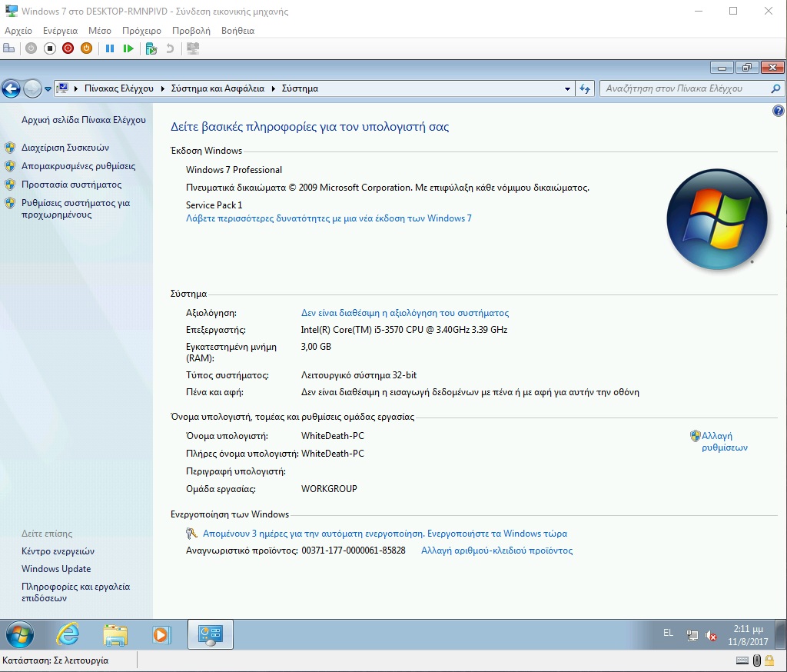Screen dimensions: 787x672
Task: Open the Windows 7 Start menu orb
Action: tap(20, 634)
